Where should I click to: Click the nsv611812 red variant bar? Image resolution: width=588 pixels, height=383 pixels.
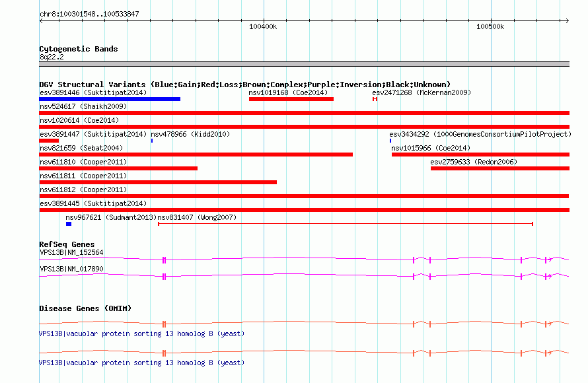[304, 196]
